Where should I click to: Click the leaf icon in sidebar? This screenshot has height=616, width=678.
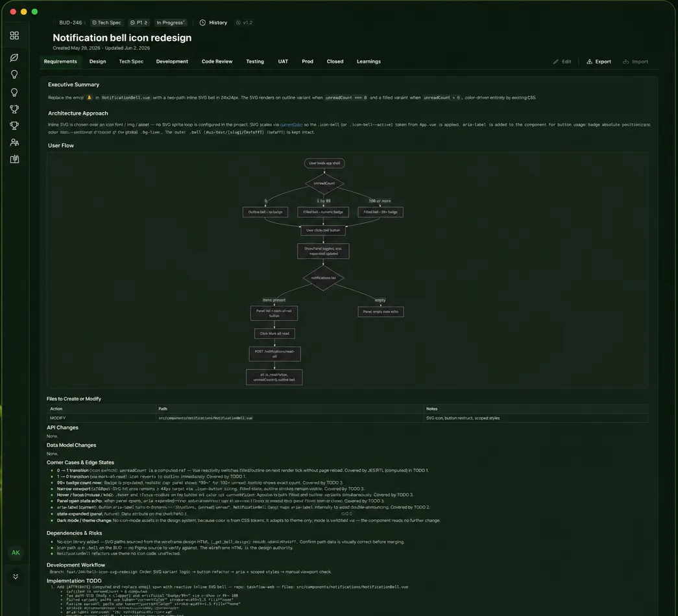pos(14,58)
